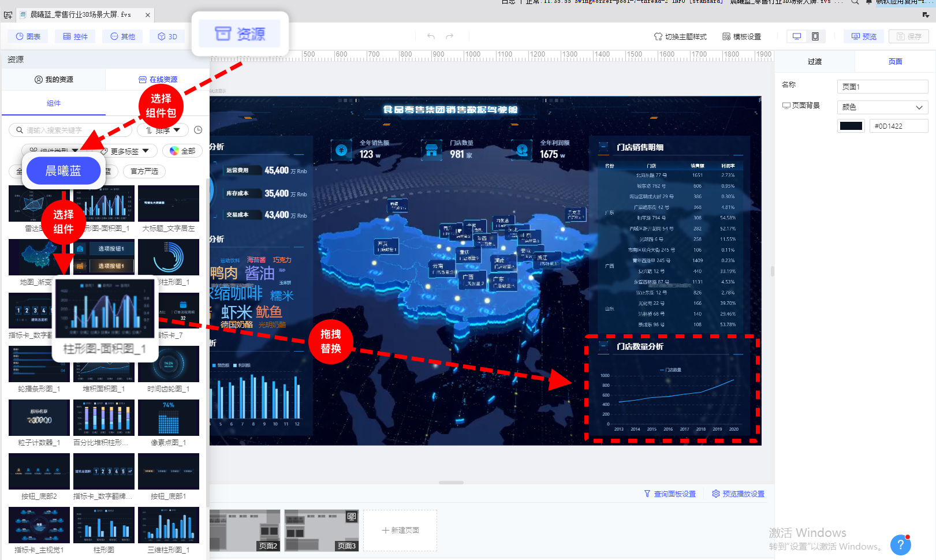Image resolution: width=936 pixels, height=560 pixels.
Task: Click the right panel collapse handle
Action: pos(772,271)
